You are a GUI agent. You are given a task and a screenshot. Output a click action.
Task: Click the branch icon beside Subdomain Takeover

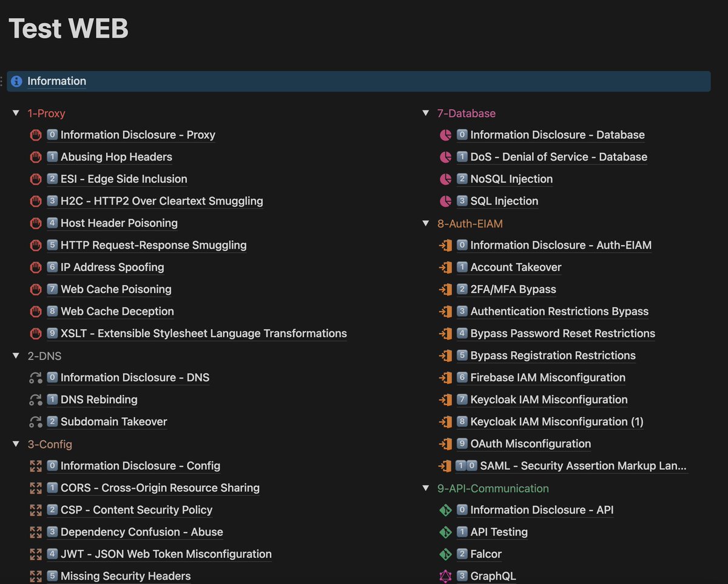[x=35, y=421]
